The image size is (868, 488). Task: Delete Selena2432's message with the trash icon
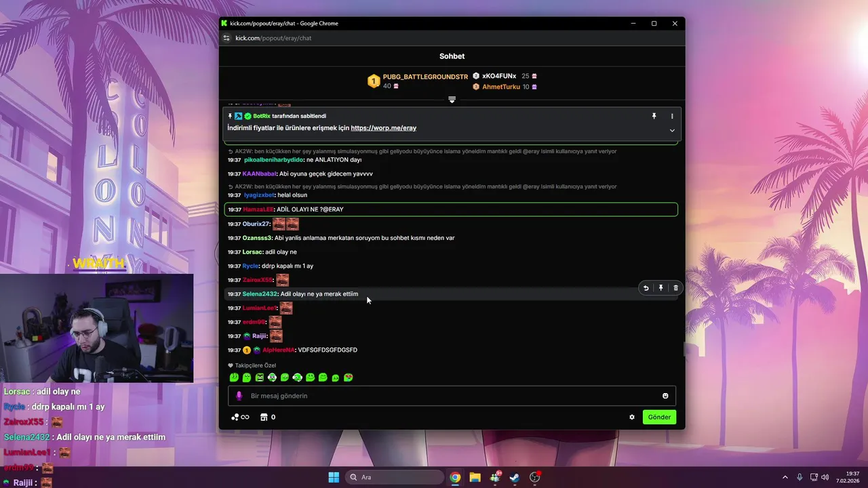tap(675, 288)
